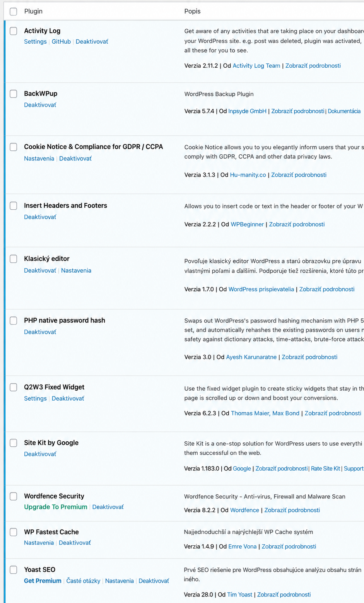Check the Activity Log plugin checkbox
Viewport: 364px width, 603px height.
[x=14, y=31]
